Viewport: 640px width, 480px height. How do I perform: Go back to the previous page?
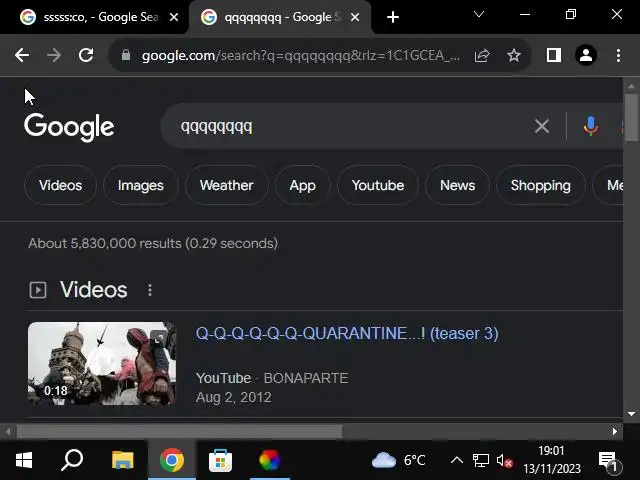22,55
